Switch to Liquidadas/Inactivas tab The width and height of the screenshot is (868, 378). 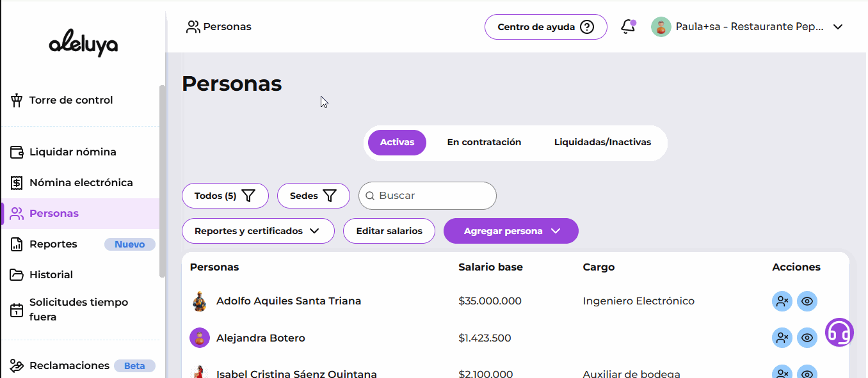pos(602,142)
